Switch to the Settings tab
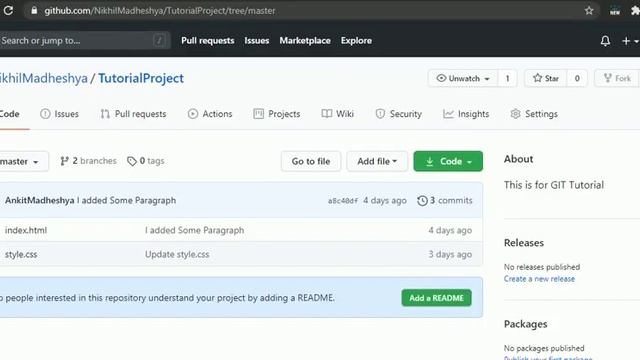The height and width of the screenshot is (360, 640). (534, 114)
